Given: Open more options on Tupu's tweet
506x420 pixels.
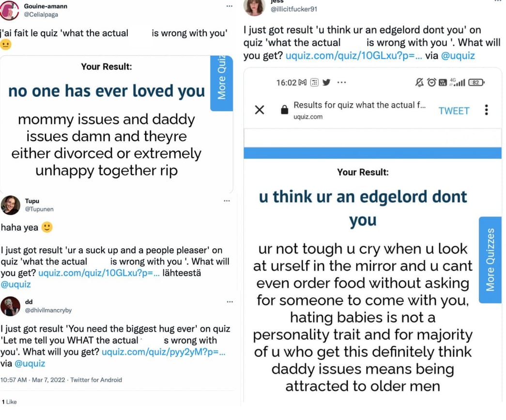Looking at the screenshot, I should [227, 200].
